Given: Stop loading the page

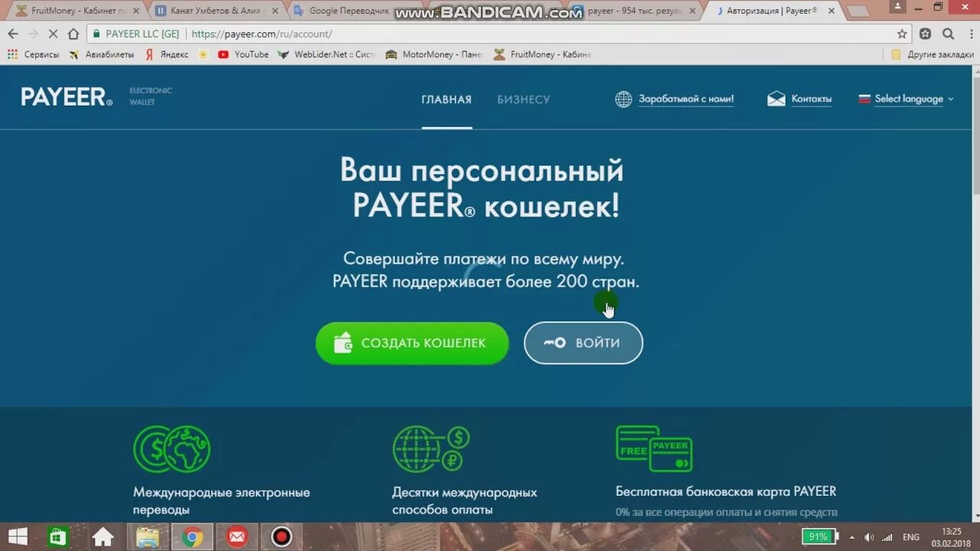Looking at the screenshot, I should [x=54, y=34].
